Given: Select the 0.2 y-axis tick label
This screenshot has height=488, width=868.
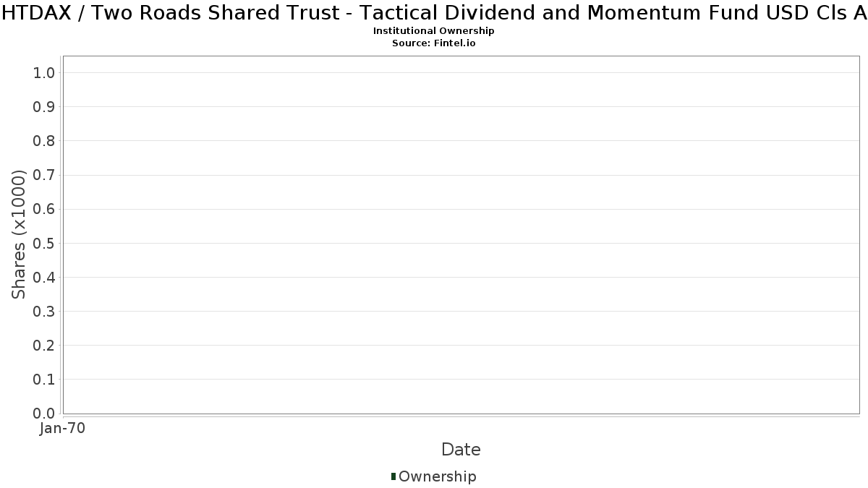Looking at the screenshot, I should click(44, 346).
